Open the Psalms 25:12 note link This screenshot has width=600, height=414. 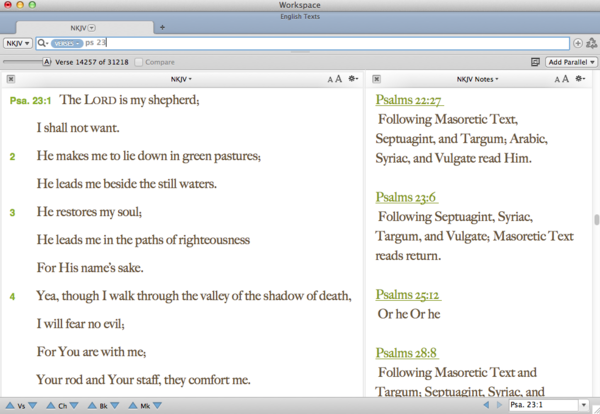(408, 295)
